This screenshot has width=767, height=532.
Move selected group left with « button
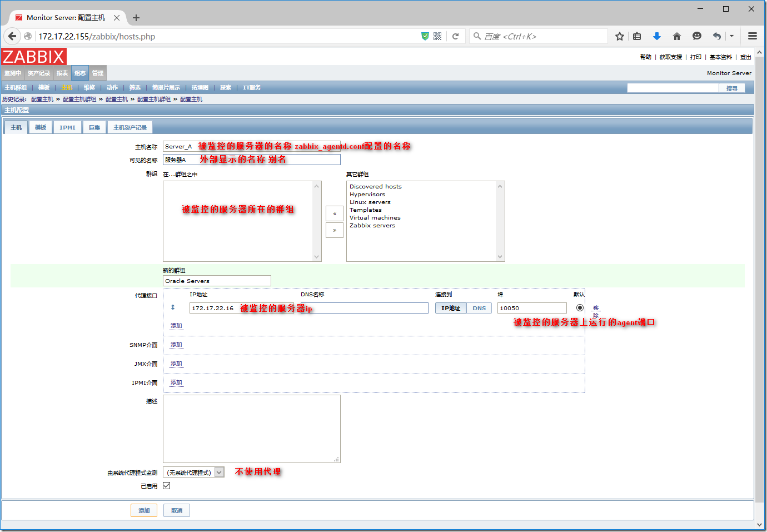point(335,213)
